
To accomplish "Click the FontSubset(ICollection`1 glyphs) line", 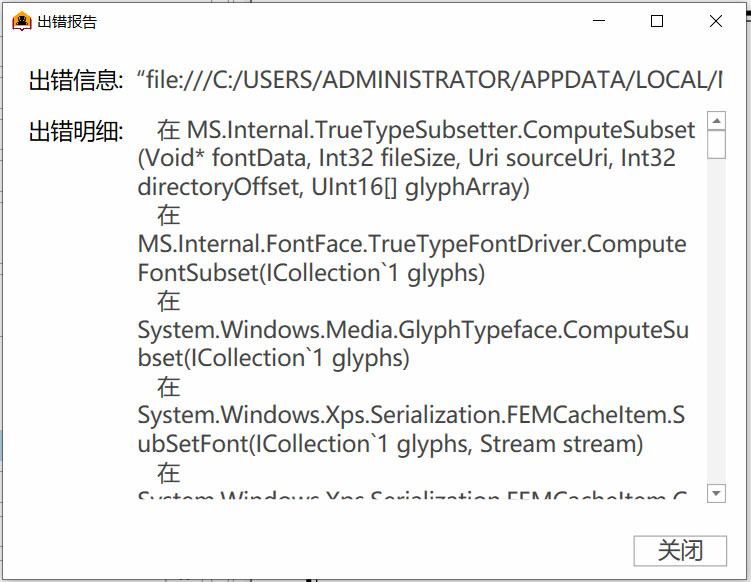I will 311,273.
